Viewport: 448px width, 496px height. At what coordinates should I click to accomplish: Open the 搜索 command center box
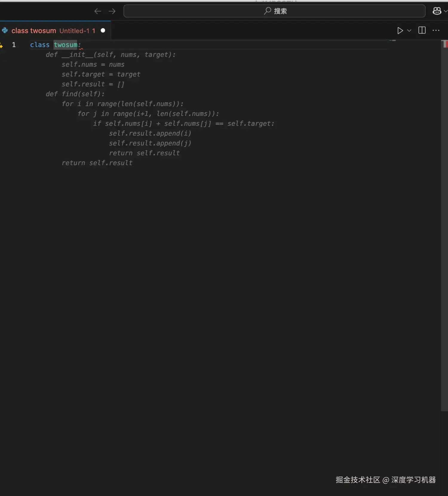pyautogui.click(x=274, y=11)
